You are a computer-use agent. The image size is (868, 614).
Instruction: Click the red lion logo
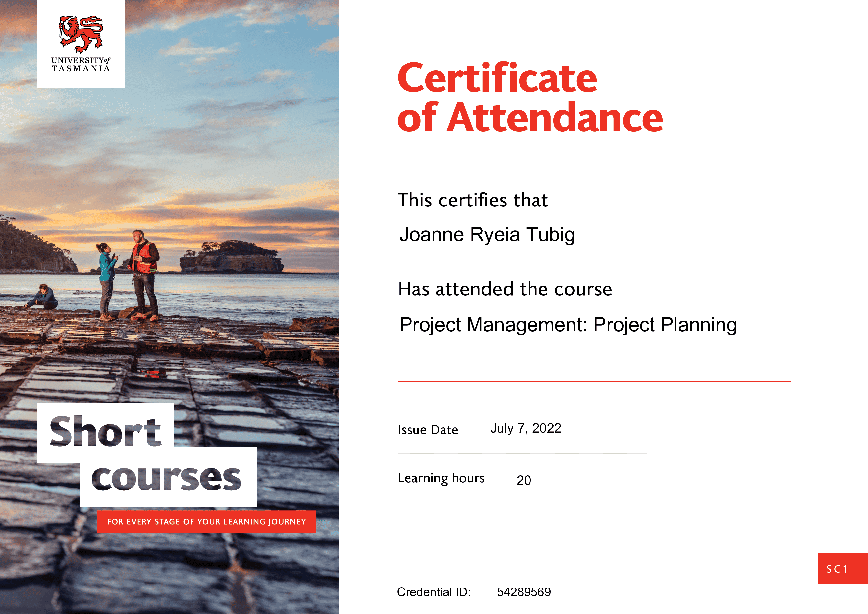tap(80, 34)
